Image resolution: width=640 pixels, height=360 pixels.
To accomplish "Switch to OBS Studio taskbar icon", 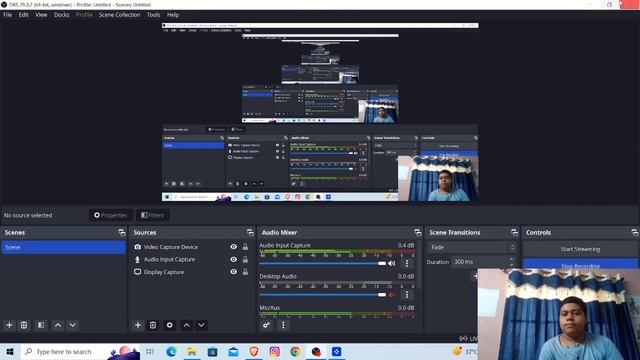I will pyautogui.click(x=316, y=351).
